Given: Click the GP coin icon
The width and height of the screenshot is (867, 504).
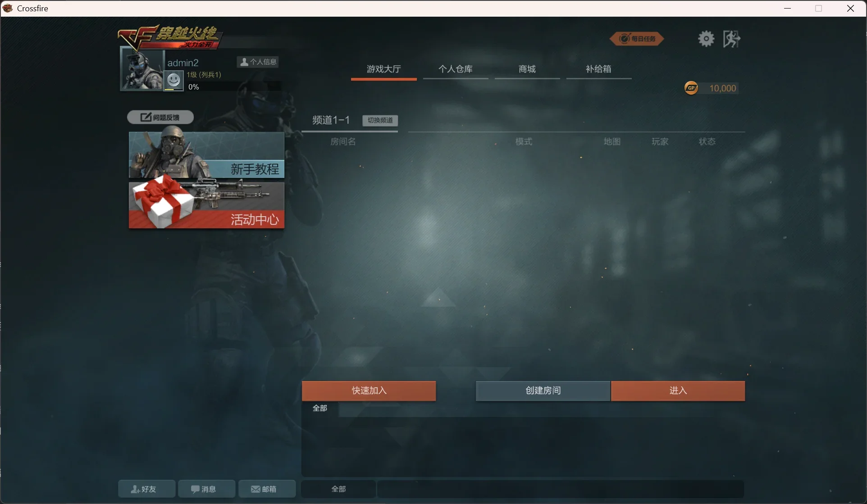Looking at the screenshot, I should click(x=691, y=88).
